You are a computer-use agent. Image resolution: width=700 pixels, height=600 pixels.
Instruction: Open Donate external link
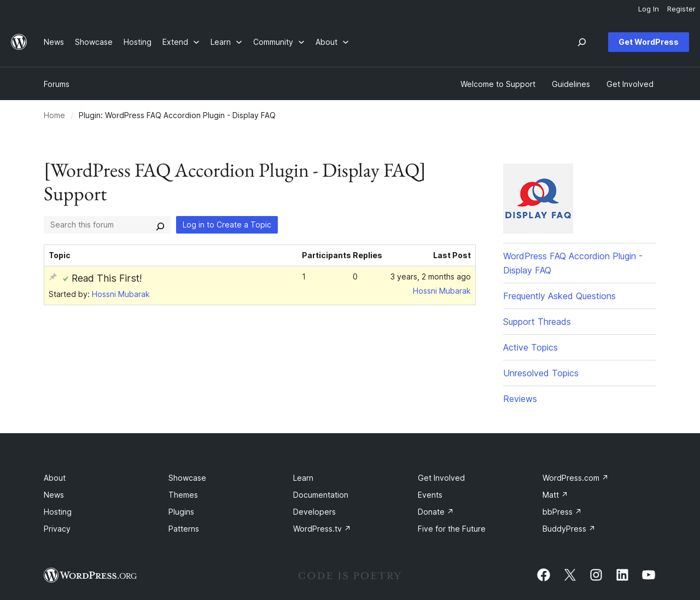pyautogui.click(x=435, y=512)
